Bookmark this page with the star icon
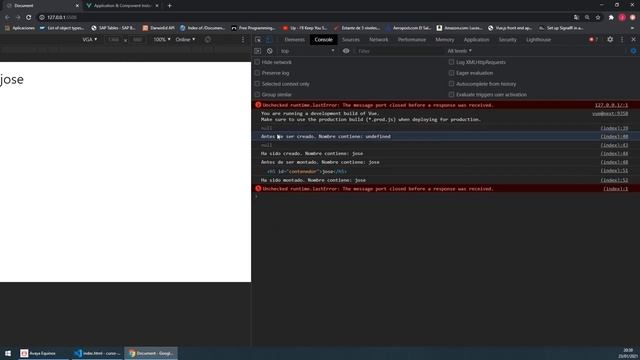The image size is (640, 360). [598, 18]
